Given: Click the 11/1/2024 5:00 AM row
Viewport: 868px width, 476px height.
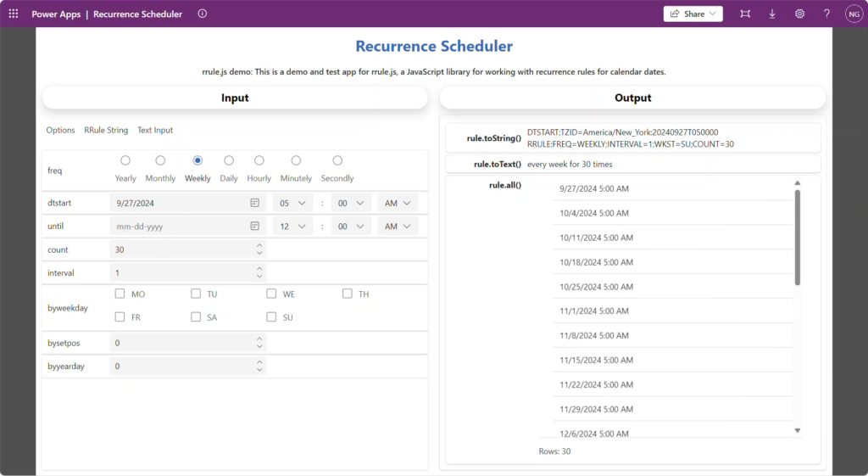Looking at the screenshot, I should pyautogui.click(x=672, y=311).
